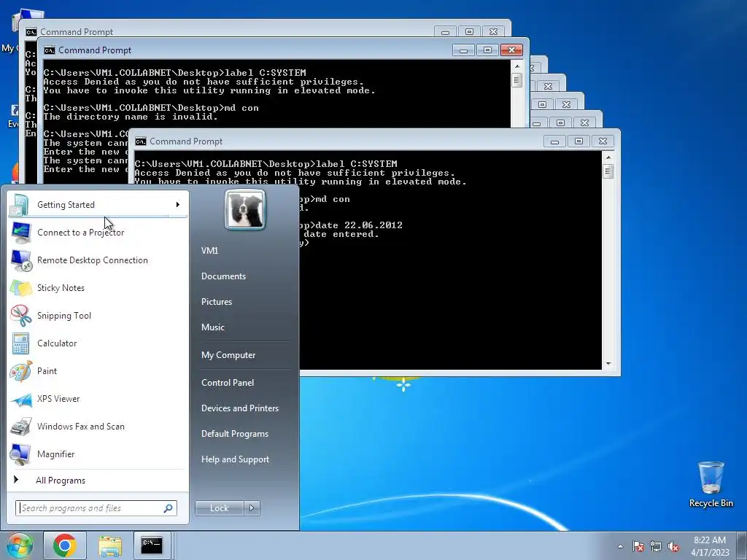
Task: Close the second Command Prompt with red X
Action: [x=511, y=50]
